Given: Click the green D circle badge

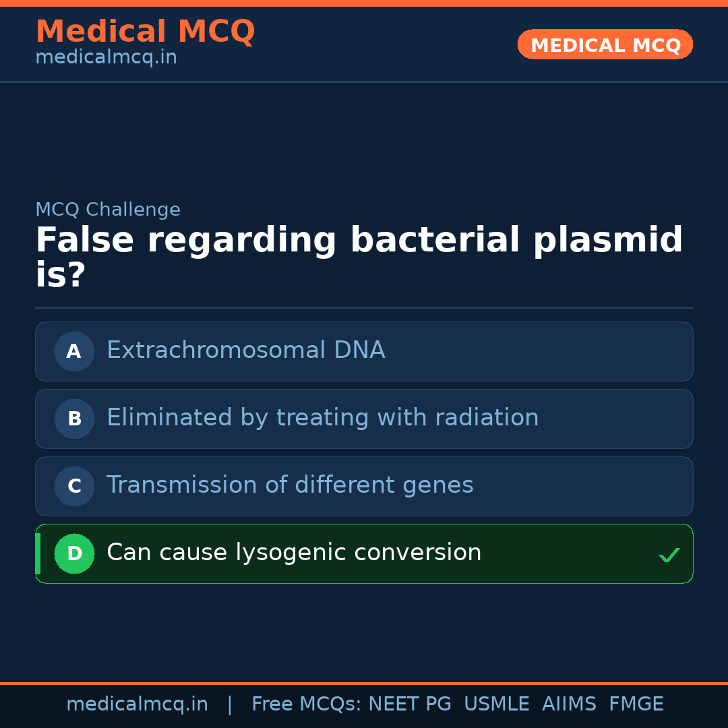Looking at the screenshot, I should [74, 553].
